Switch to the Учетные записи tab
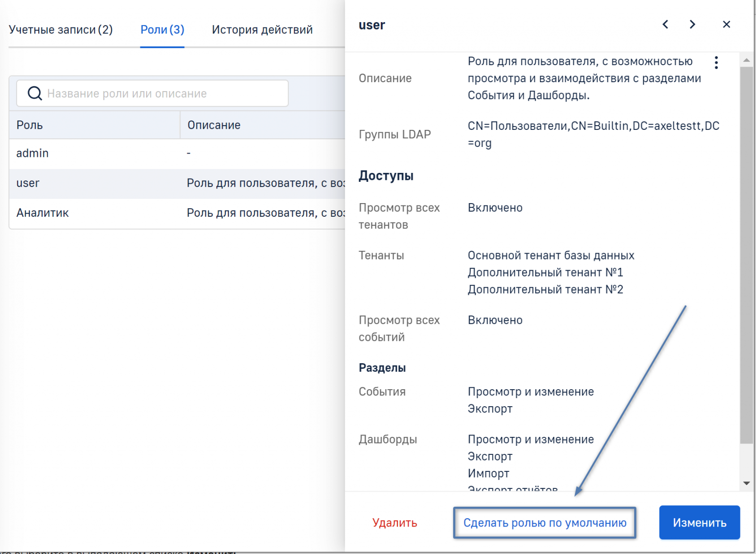Screen dimensions: 756x554 [60, 30]
